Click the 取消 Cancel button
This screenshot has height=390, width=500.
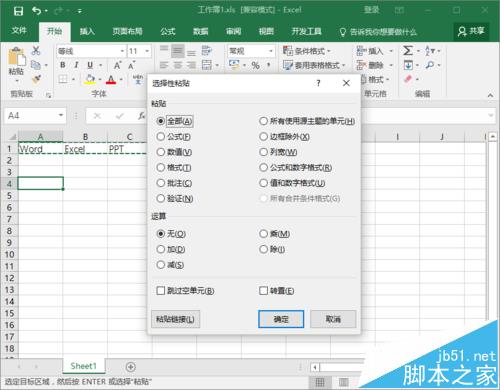pos(333,319)
